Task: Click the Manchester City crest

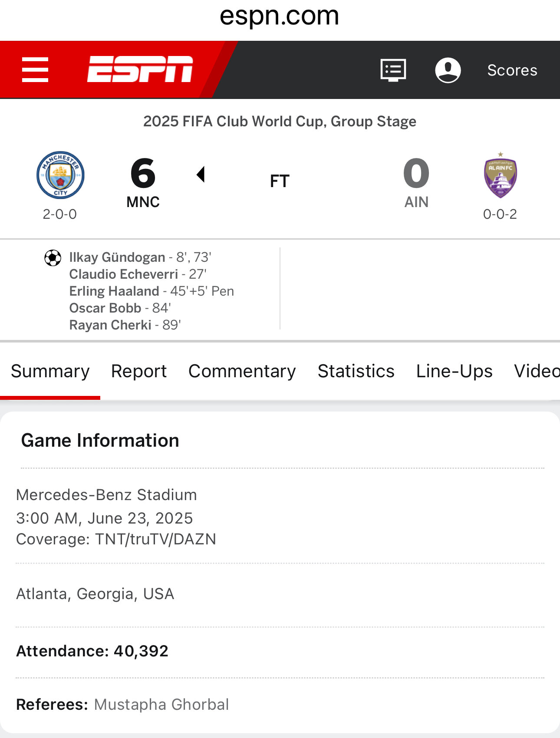Action: pyautogui.click(x=60, y=175)
